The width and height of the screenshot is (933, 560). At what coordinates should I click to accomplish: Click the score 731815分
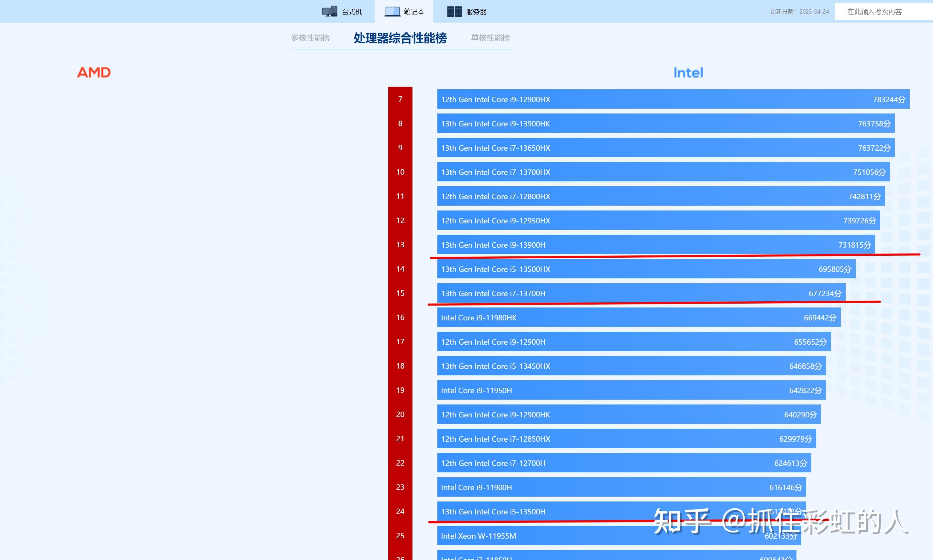click(854, 245)
